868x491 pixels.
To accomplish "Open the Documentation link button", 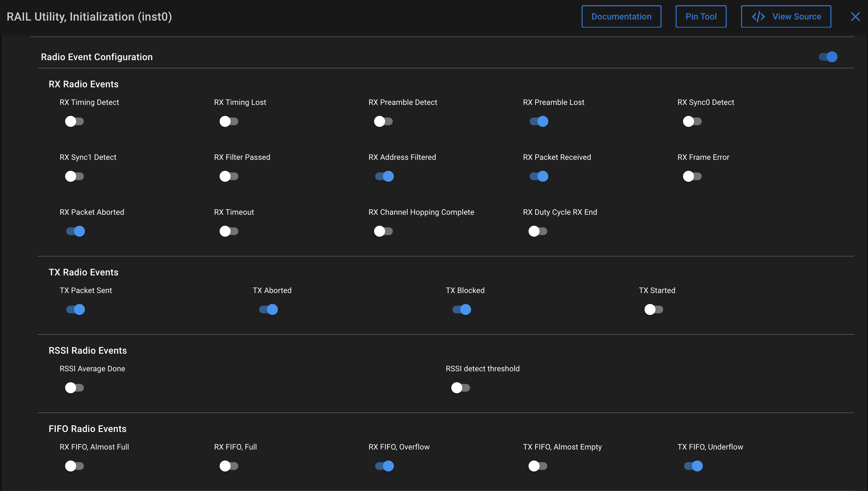I will click(x=621, y=16).
